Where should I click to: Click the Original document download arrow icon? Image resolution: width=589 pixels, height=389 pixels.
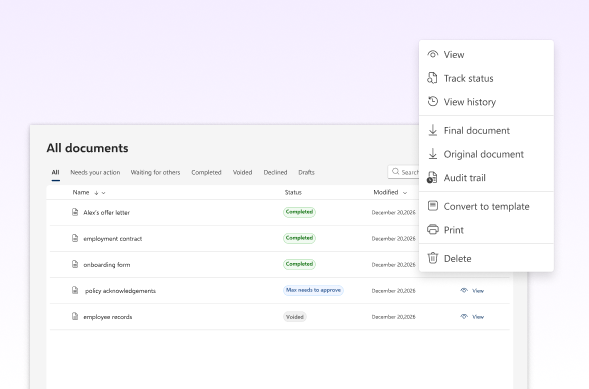coord(433,154)
